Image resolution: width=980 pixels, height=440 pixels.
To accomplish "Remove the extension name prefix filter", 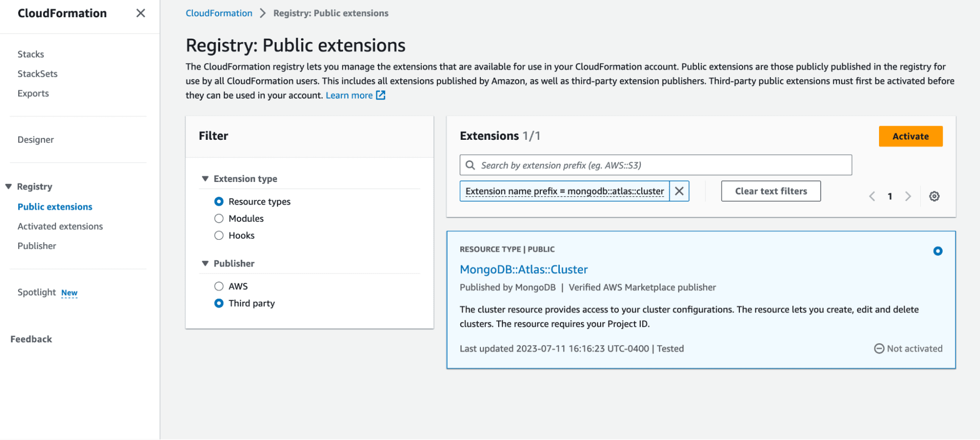I will coord(679,191).
